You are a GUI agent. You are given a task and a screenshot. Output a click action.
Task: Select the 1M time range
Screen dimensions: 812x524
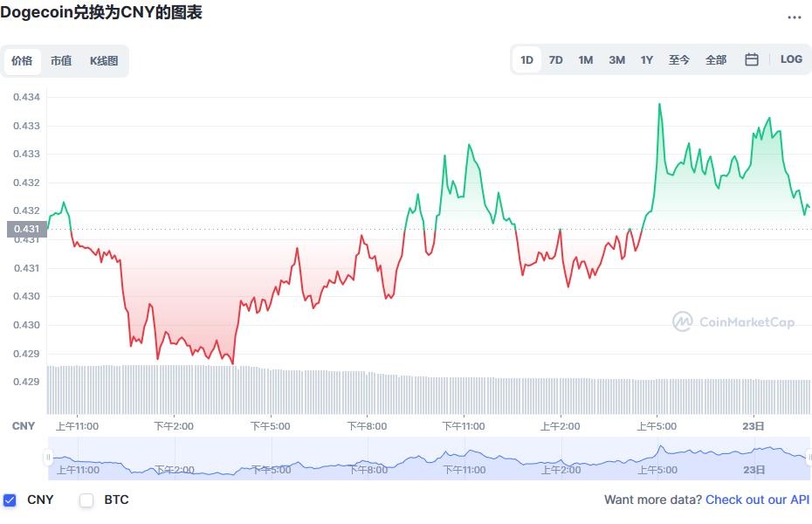(585, 59)
